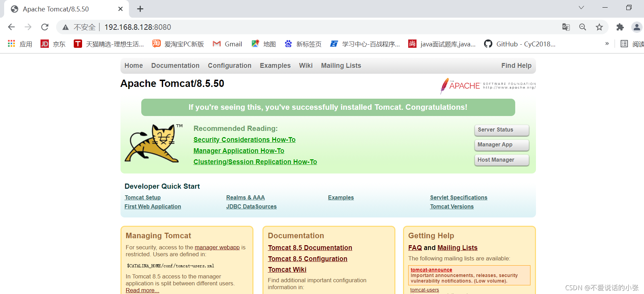Open Examples in the top navigation bar
Screen dimensions: 644x294
275,65
